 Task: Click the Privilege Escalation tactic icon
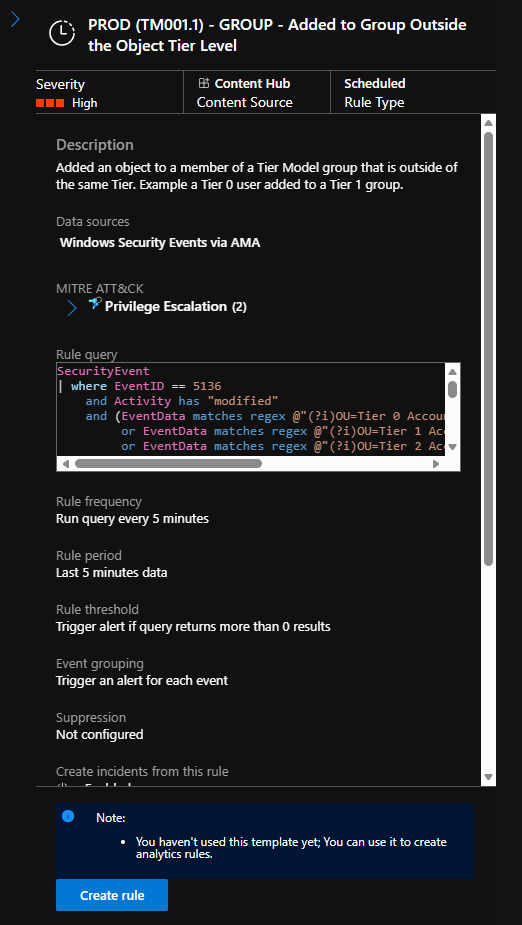(94, 304)
